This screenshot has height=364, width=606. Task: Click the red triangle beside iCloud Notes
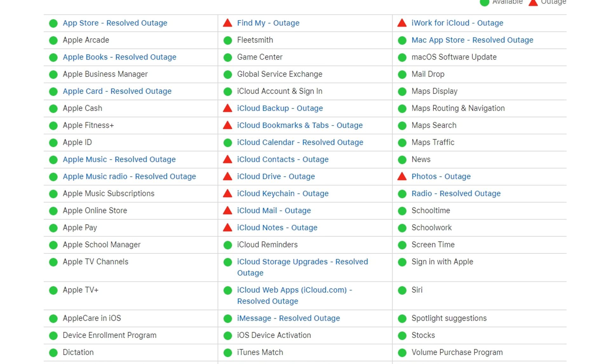point(227,227)
